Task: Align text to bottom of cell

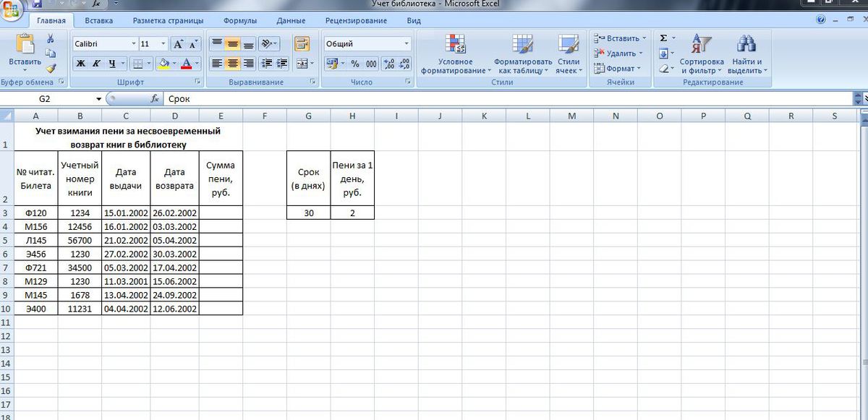Action: coord(248,44)
